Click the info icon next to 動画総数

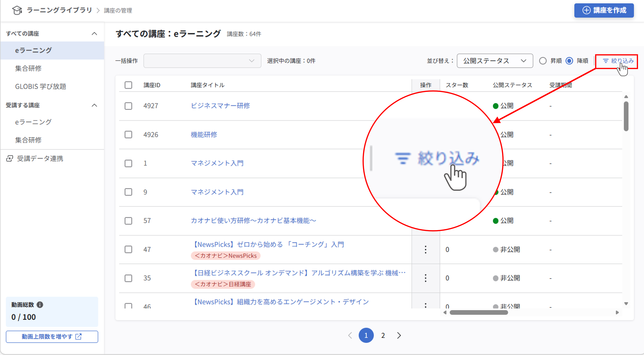(40, 305)
